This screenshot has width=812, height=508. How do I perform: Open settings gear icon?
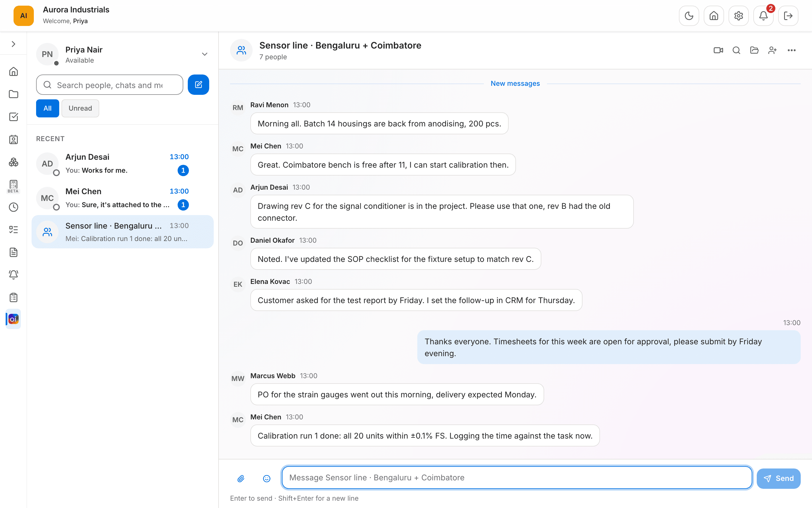738,16
